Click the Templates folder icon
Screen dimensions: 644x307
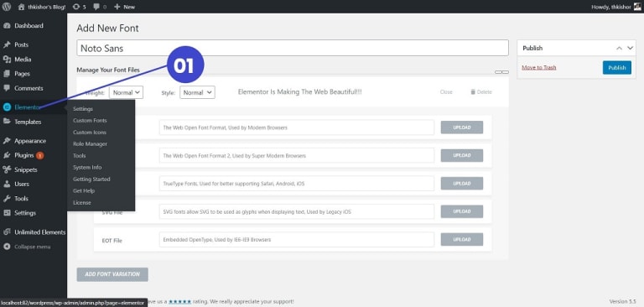[7, 122]
